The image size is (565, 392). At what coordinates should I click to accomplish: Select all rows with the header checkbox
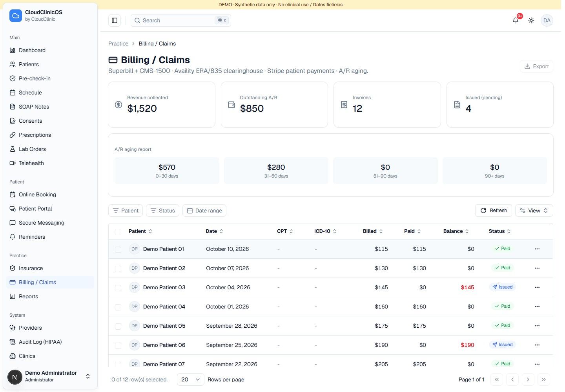pyautogui.click(x=118, y=232)
